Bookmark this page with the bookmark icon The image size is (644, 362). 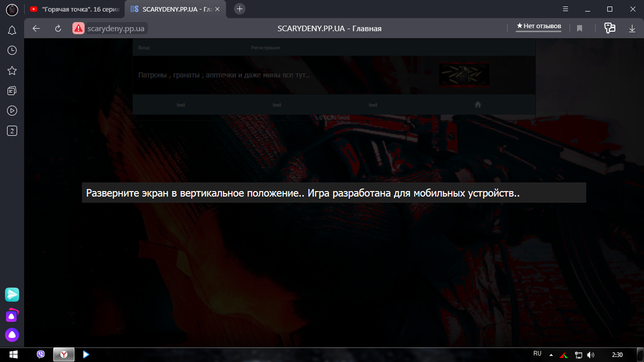580,29
